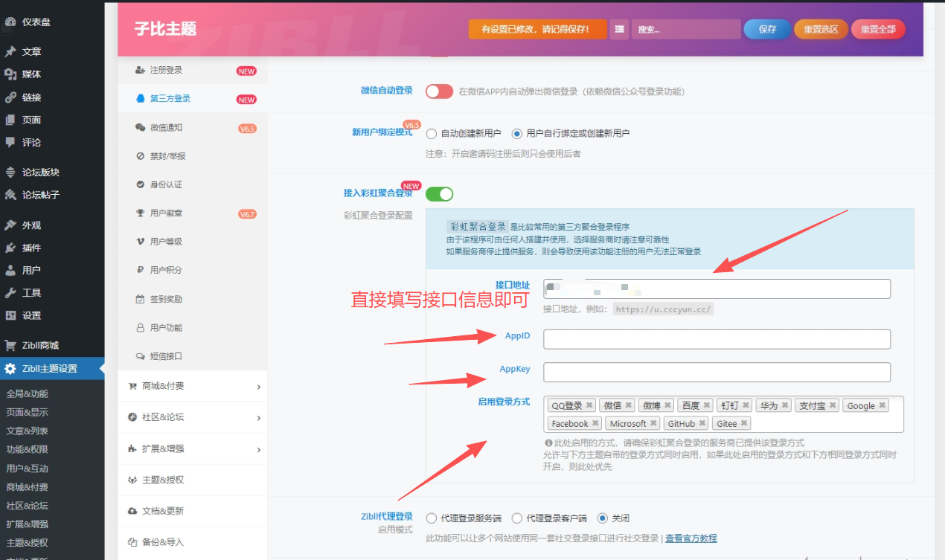Remove the GitHub tag via its x icon

702,423
